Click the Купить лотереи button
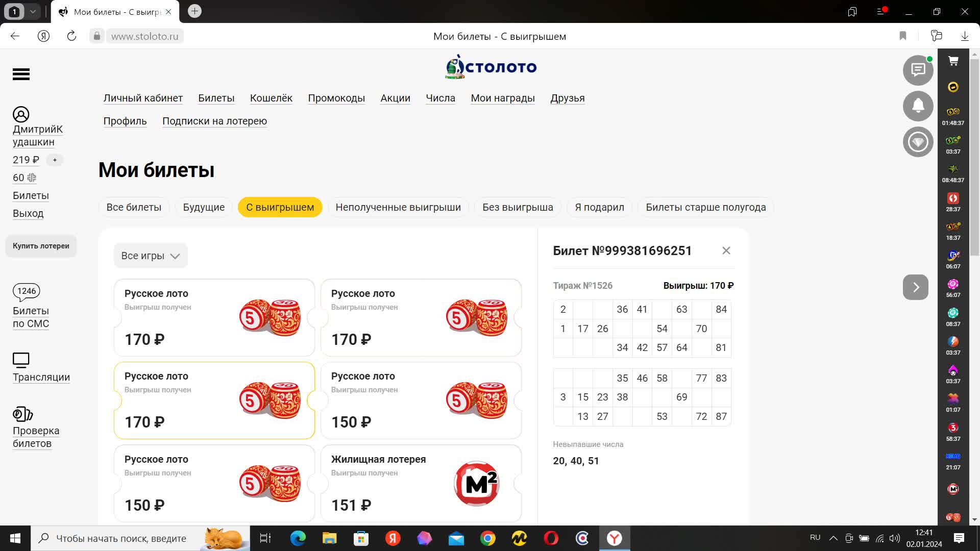This screenshot has height=551, width=980. (x=41, y=246)
